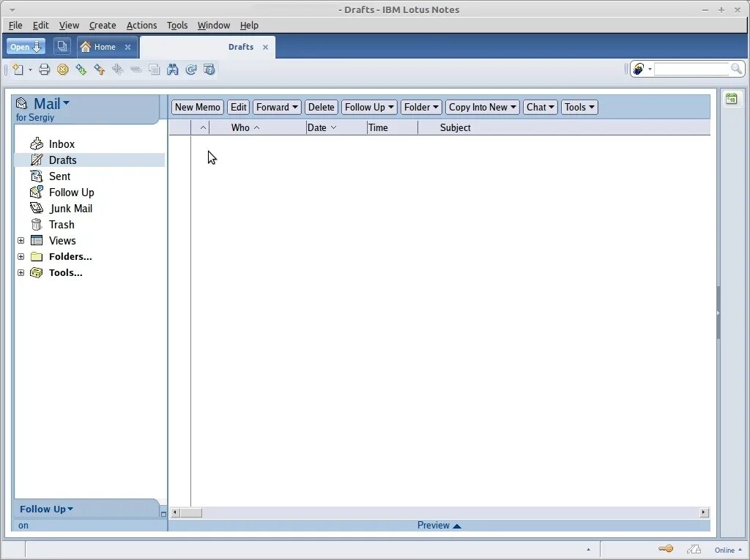Open the View menu

[x=69, y=26]
